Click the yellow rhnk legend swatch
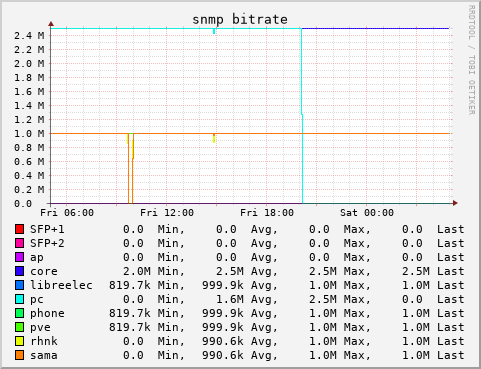Image resolution: width=481 pixels, height=369 pixels. coord(19,341)
